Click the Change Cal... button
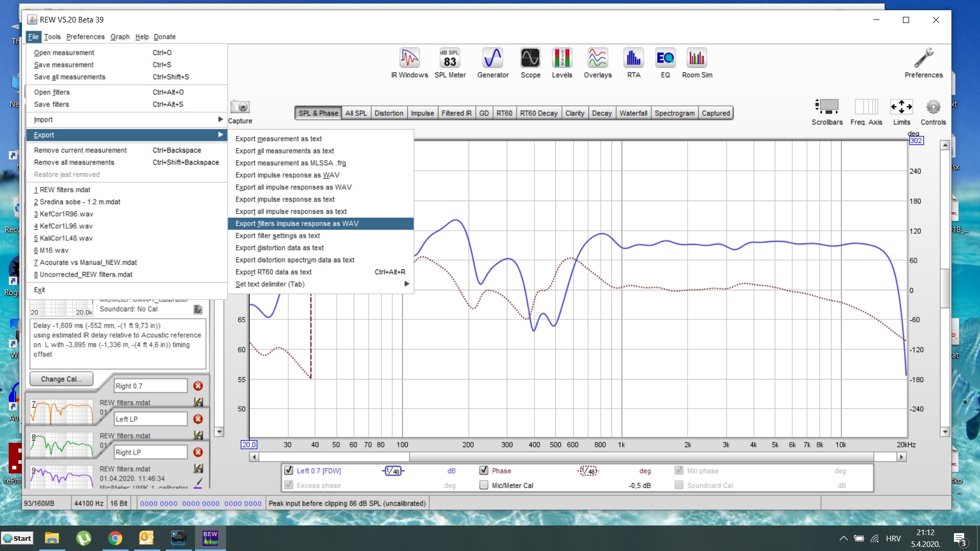Image resolution: width=980 pixels, height=551 pixels. coord(61,379)
